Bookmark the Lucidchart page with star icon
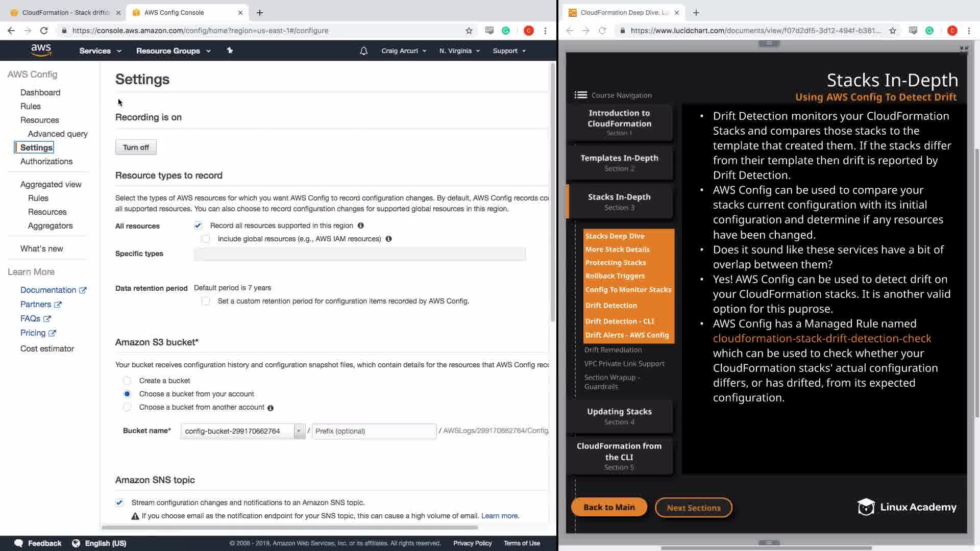Viewport: 980px width, 551px height. point(892,31)
